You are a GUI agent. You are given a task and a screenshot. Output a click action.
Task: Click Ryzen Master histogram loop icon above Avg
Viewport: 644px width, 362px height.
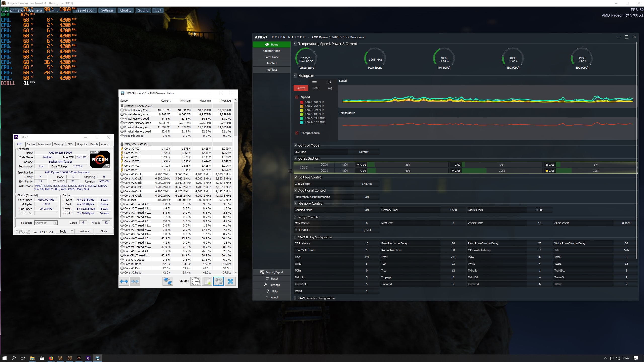coord(329,82)
